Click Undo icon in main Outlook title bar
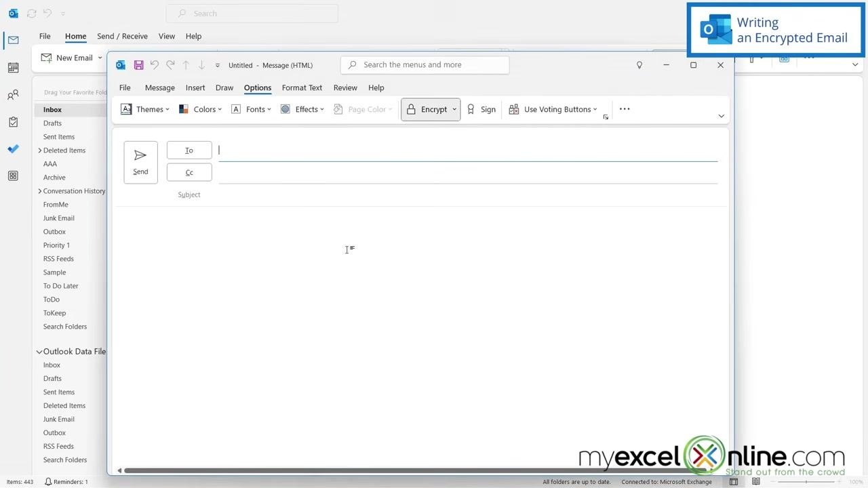 pos(47,14)
